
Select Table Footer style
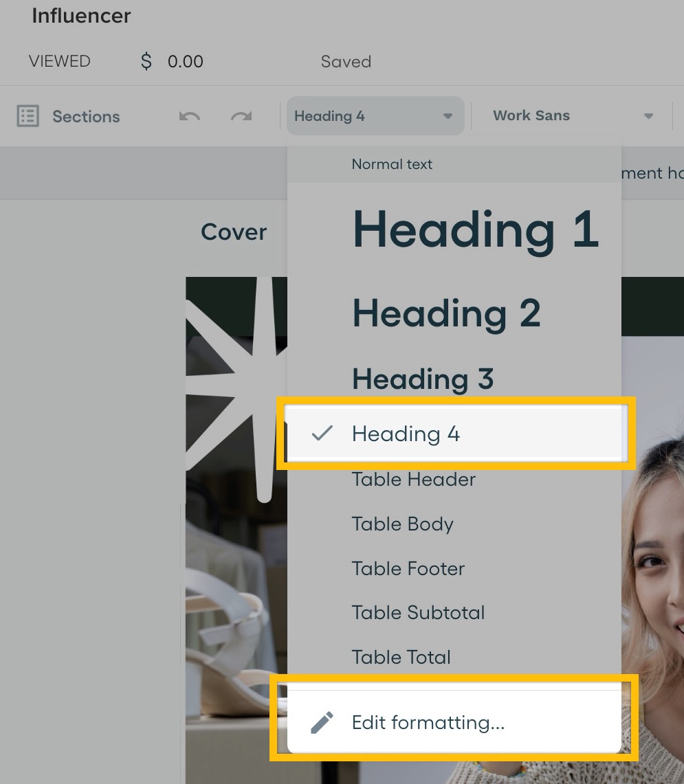coord(454,568)
